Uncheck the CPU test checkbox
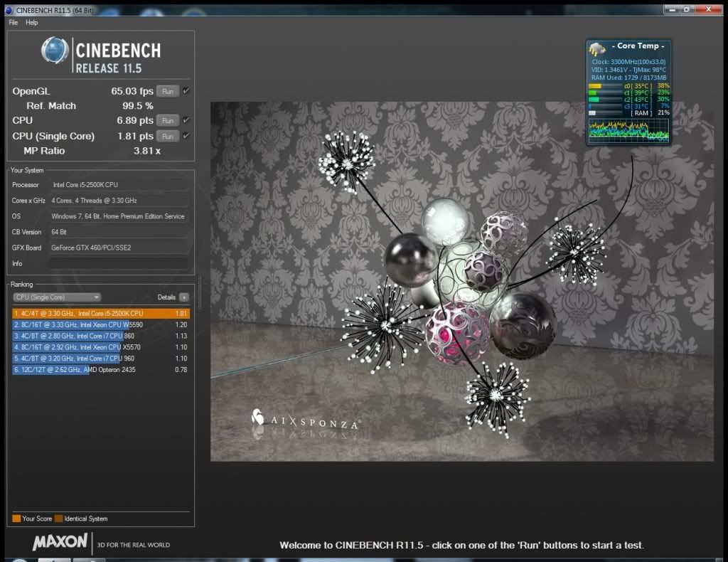728x562 pixels. [186, 120]
